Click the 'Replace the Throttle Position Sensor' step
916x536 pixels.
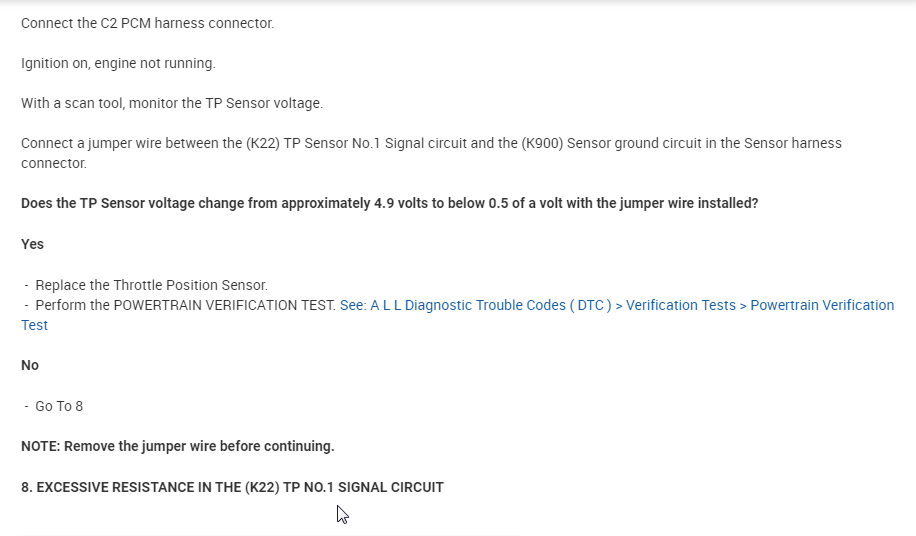pyautogui.click(x=151, y=285)
